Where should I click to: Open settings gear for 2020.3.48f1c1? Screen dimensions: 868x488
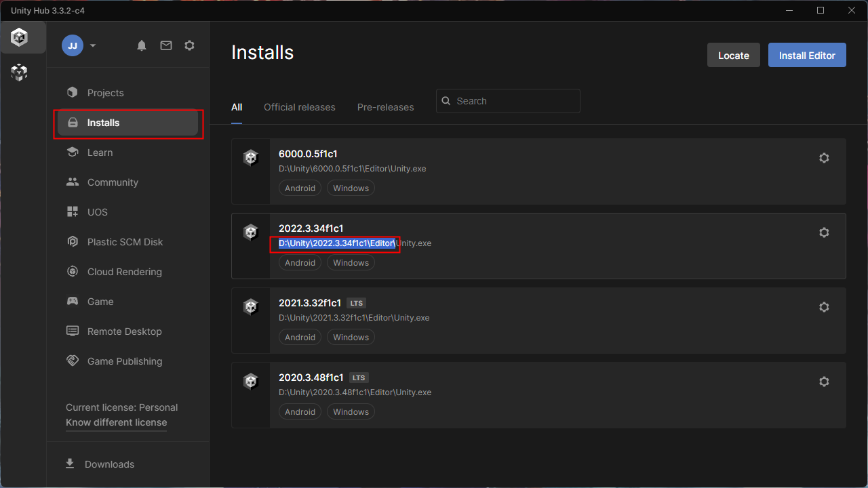[824, 382]
